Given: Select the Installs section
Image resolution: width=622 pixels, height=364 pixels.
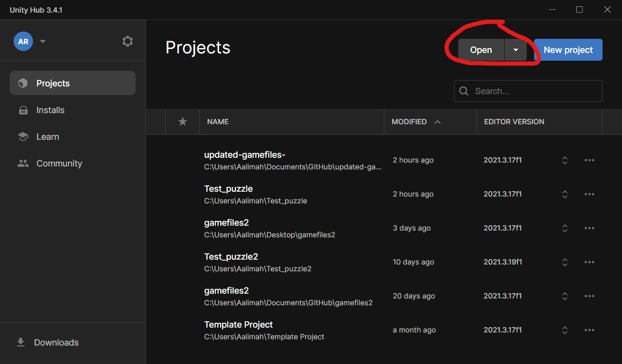Looking at the screenshot, I should click(50, 110).
